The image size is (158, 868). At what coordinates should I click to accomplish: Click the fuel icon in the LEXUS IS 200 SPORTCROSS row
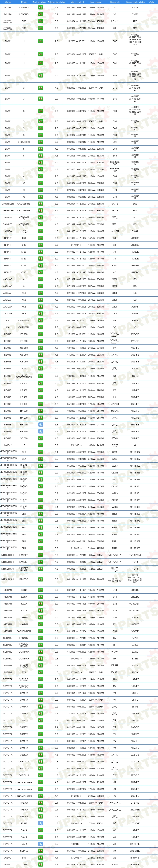click(40, 376)
